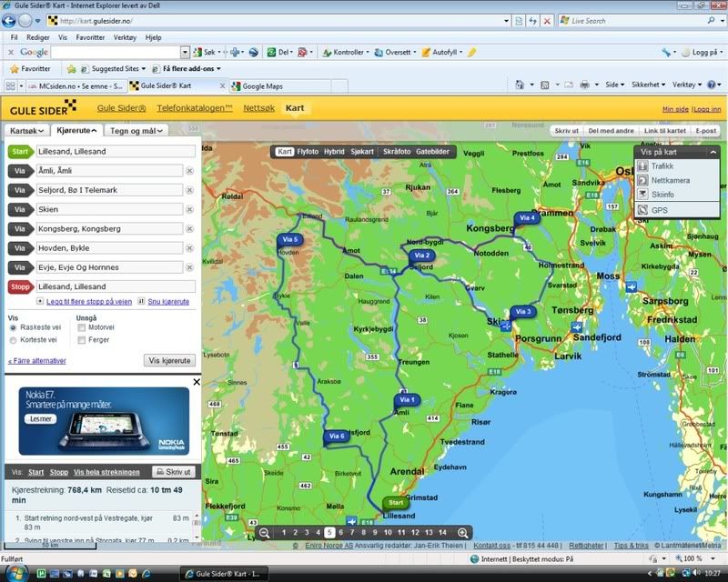Select the Korteste vei radio button

point(13,340)
